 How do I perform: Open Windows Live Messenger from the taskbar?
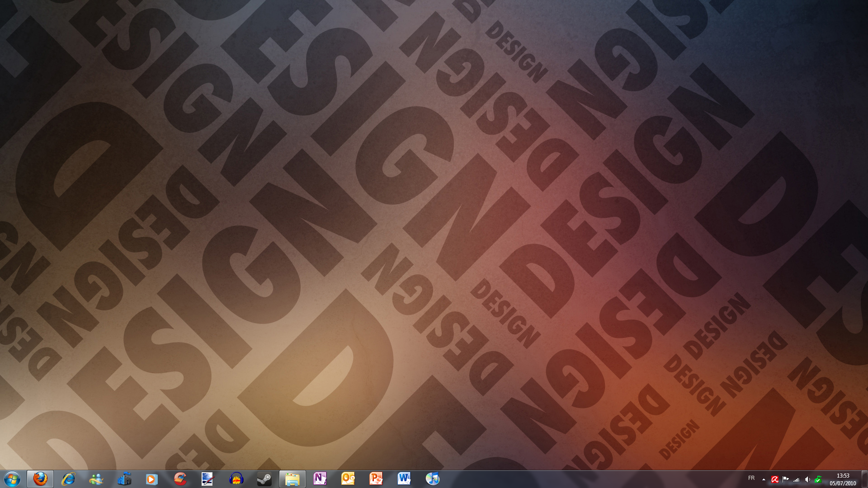tap(96, 479)
